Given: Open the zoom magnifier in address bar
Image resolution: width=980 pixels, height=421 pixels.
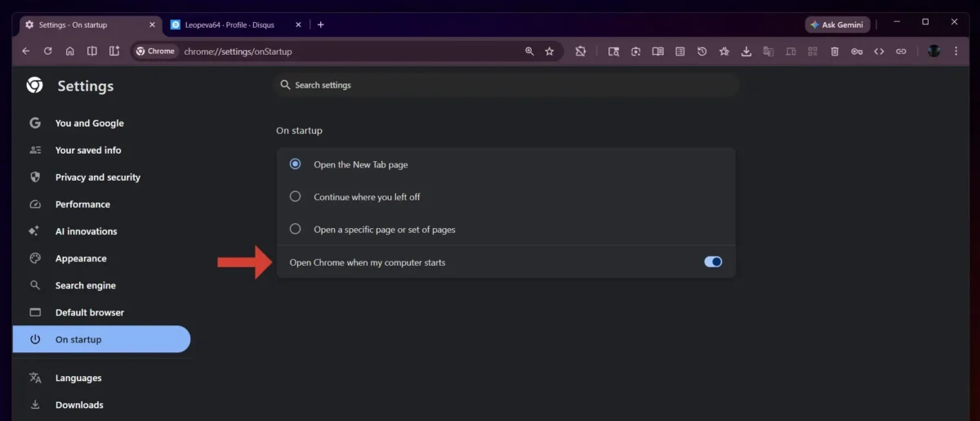Looking at the screenshot, I should [529, 51].
